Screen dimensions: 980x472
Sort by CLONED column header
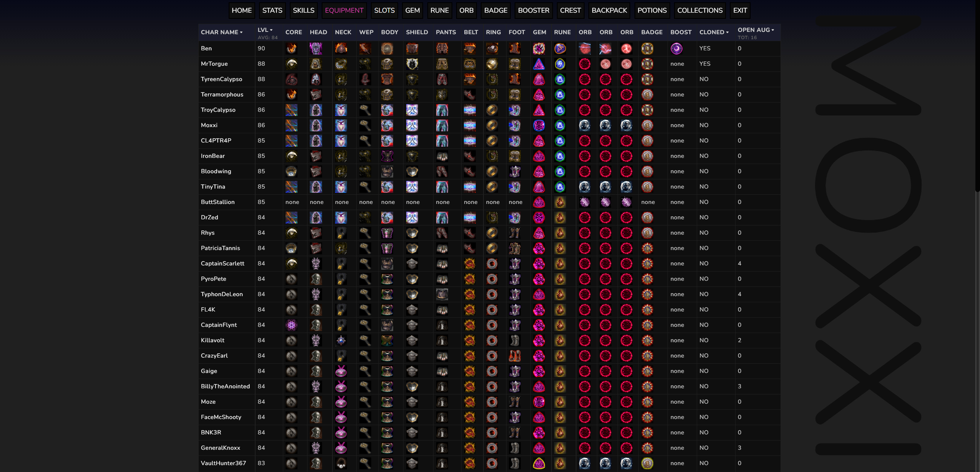(714, 32)
